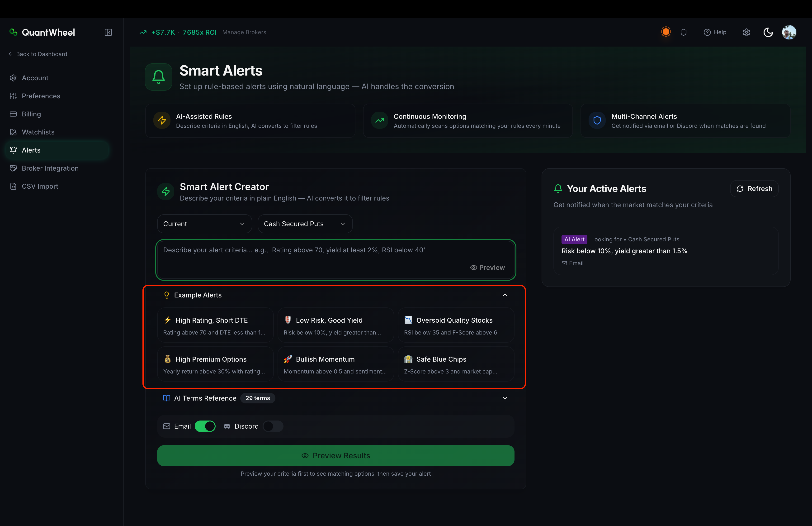Click the rocket icon on Bullish Momentum
Screen dimensions: 812x526
pos(288,359)
